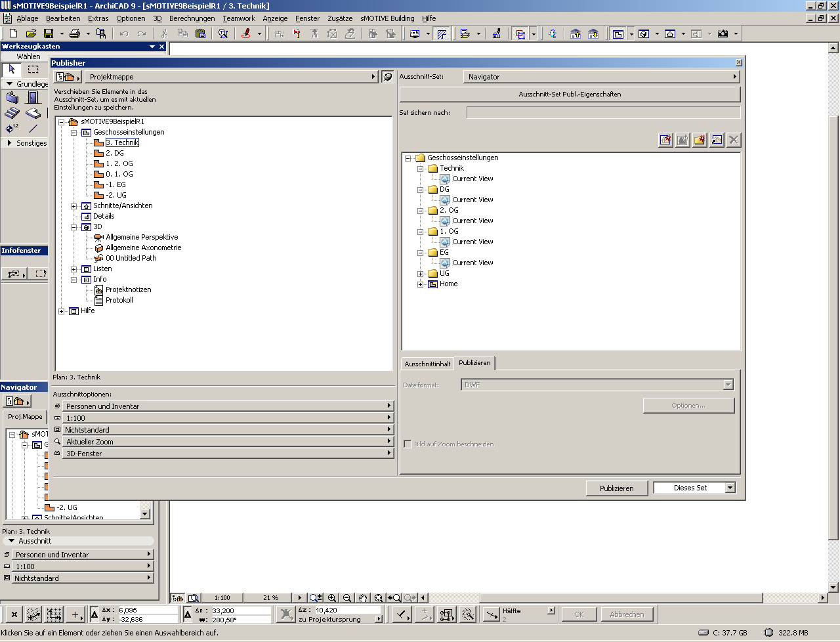This screenshot has width=840, height=642.
Task: Click the pan hand icon in bottom bar
Action: [x=363, y=598]
